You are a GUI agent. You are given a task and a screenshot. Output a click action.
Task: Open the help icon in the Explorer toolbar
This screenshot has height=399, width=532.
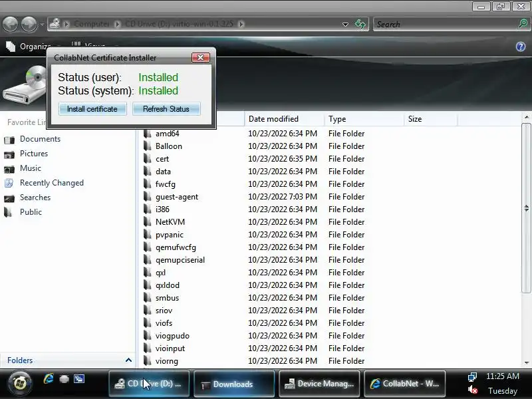pyautogui.click(x=521, y=47)
